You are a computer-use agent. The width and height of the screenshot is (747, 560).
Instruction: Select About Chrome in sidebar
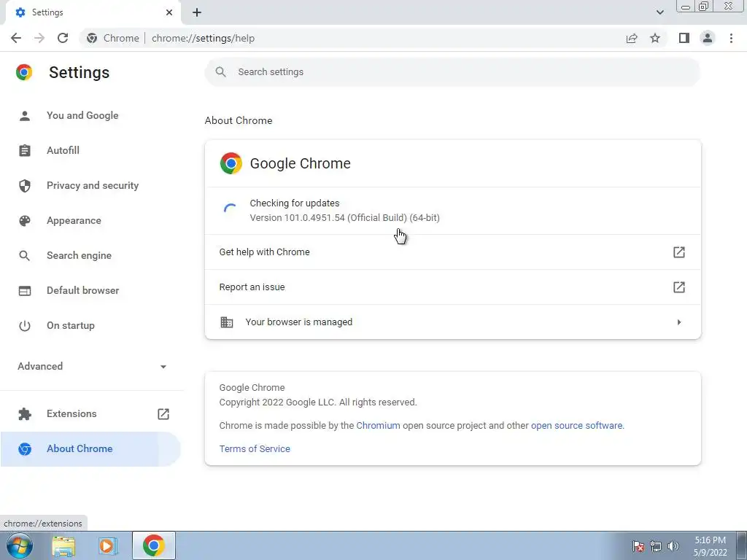click(x=90, y=449)
